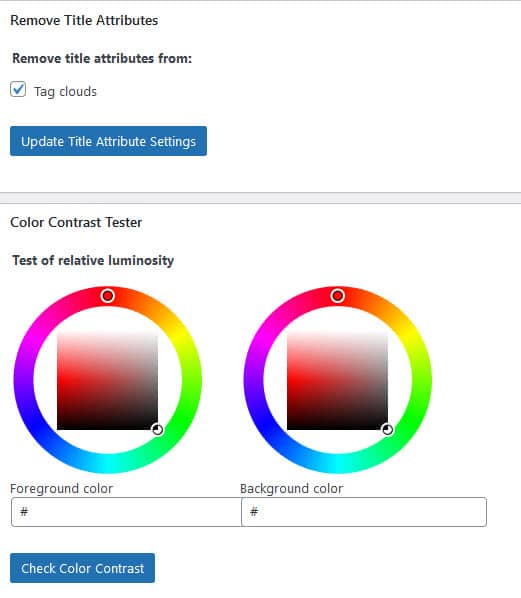Click the foreground hue wheel handle

108,296
